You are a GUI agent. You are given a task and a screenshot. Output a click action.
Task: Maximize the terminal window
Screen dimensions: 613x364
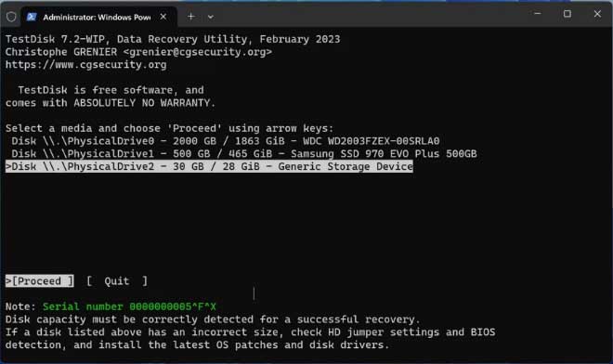click(567, 14)
